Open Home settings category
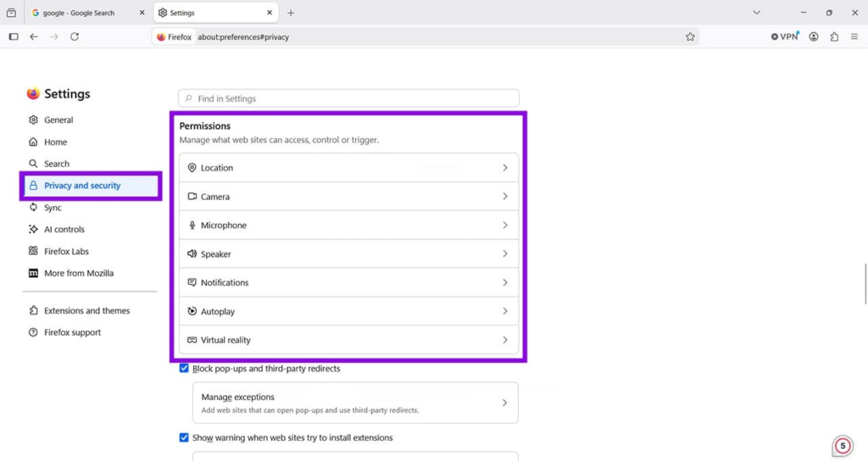The height and width of the screenshot is (461, 868). [91, 142]
